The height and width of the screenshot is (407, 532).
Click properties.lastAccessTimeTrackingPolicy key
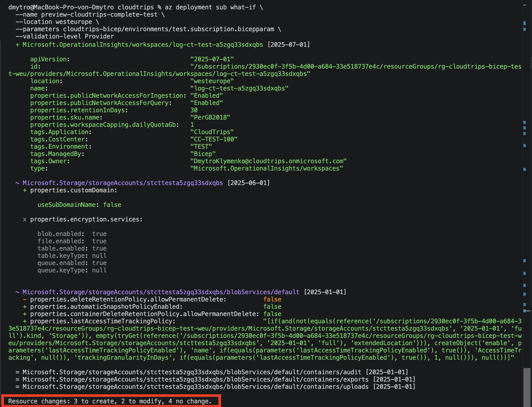click(103, 321)
